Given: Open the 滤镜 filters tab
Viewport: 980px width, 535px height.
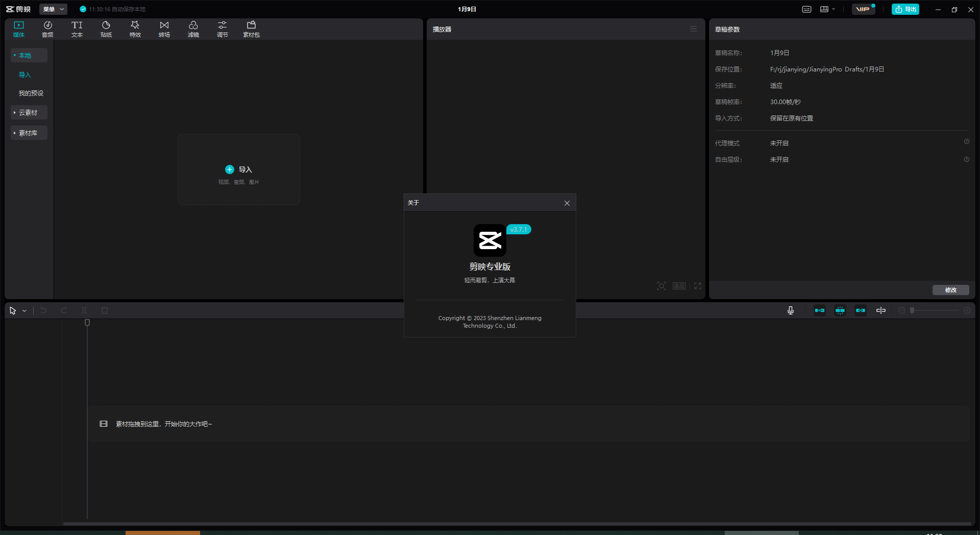Looking at the screenshot, I should [193, 29].
